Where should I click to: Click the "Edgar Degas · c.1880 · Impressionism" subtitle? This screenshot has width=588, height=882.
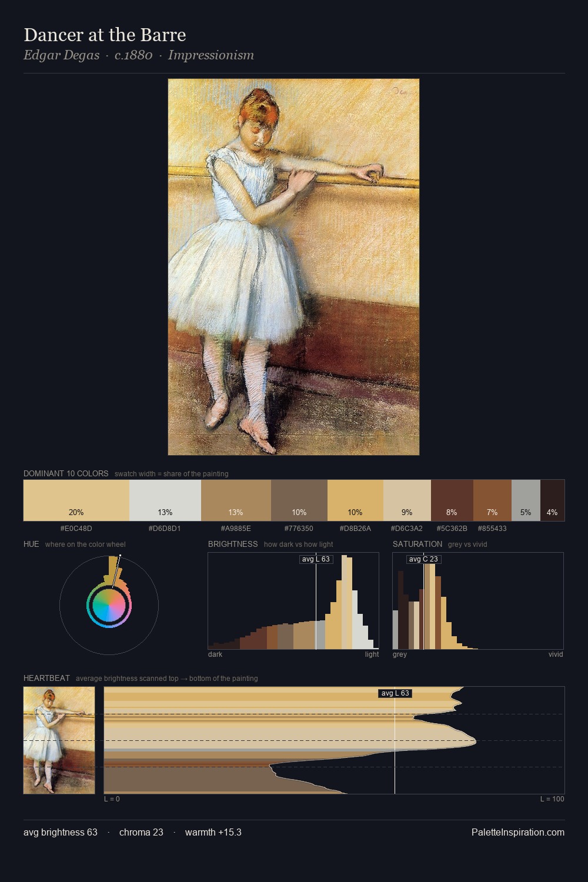tap(139, 55)
